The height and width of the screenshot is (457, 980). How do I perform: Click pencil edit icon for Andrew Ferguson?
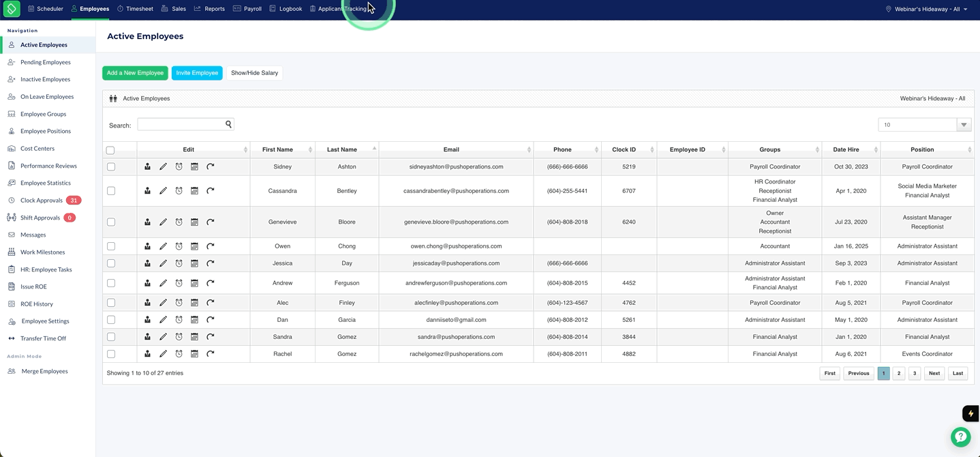(x=163, y=283)
